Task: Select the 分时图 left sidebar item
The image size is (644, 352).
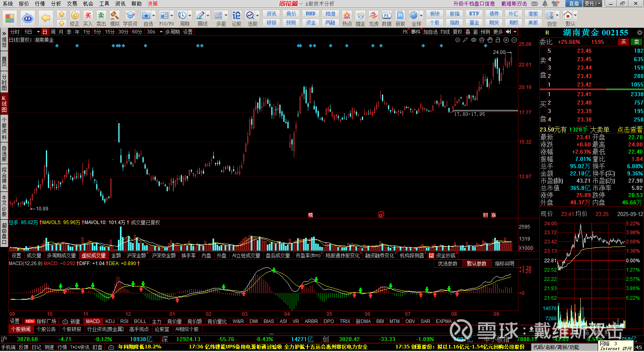Action: tap(4, 82)
